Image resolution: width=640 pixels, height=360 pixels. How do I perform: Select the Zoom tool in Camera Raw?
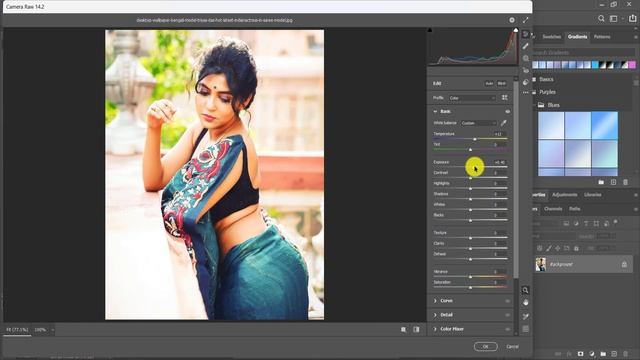point(526,290)
